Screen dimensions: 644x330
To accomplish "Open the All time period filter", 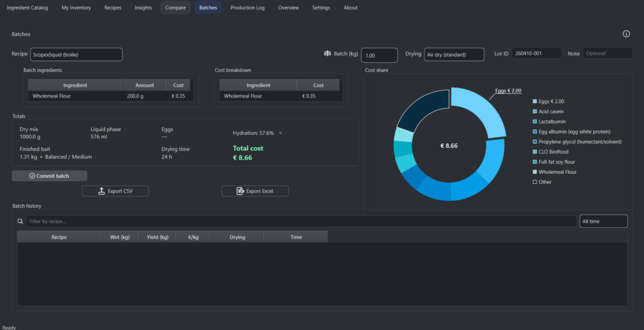I will click(602, 222).
